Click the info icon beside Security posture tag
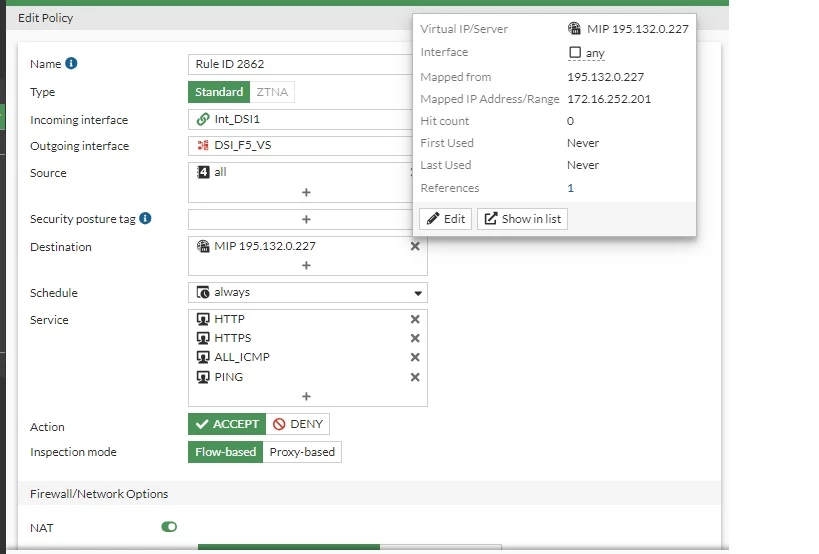 coord(146,218)
